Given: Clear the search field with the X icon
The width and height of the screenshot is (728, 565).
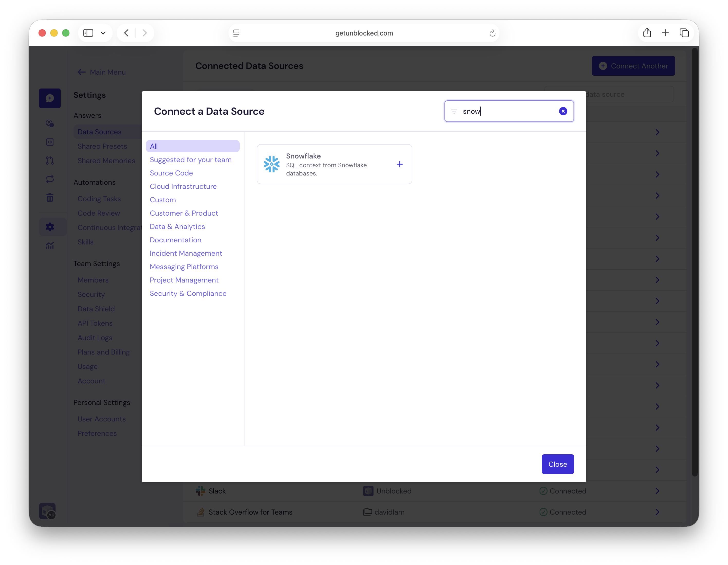Looking at the screenshot, I should point(563,111).
